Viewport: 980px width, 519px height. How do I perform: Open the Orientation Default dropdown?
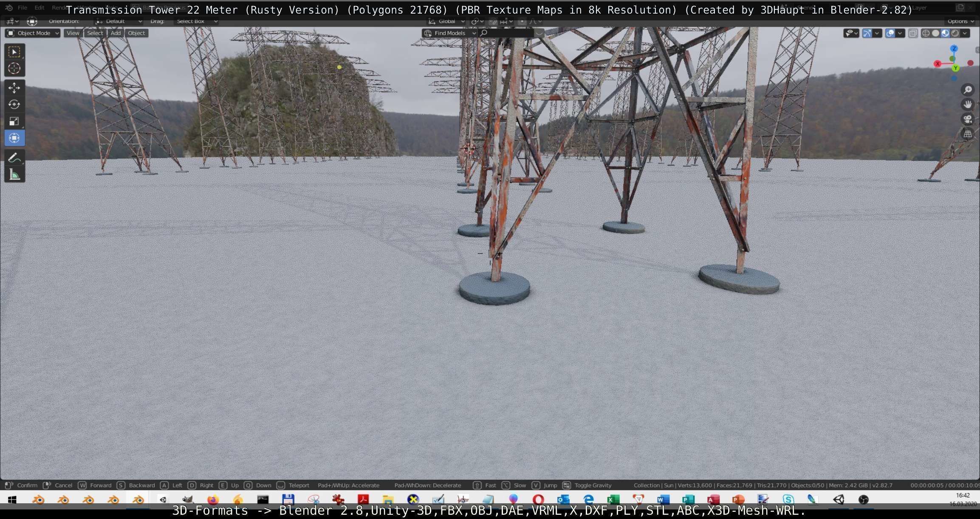pyautogui.click(x=119, y=21)
